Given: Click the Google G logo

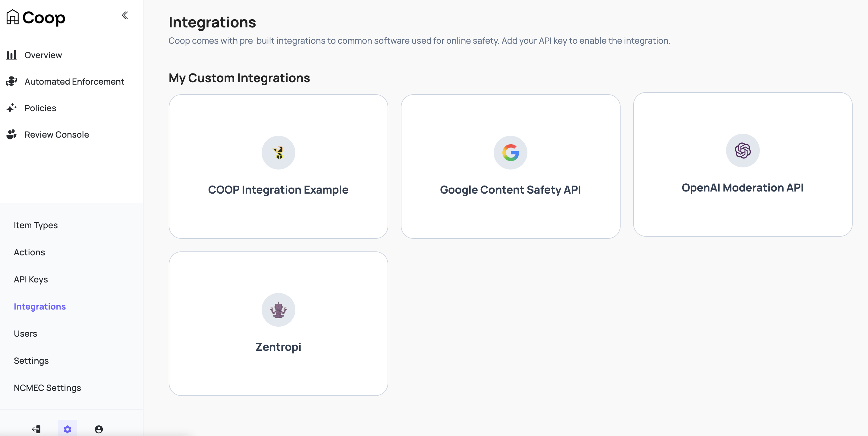Looking at the screenshot, I should (511, 153).
